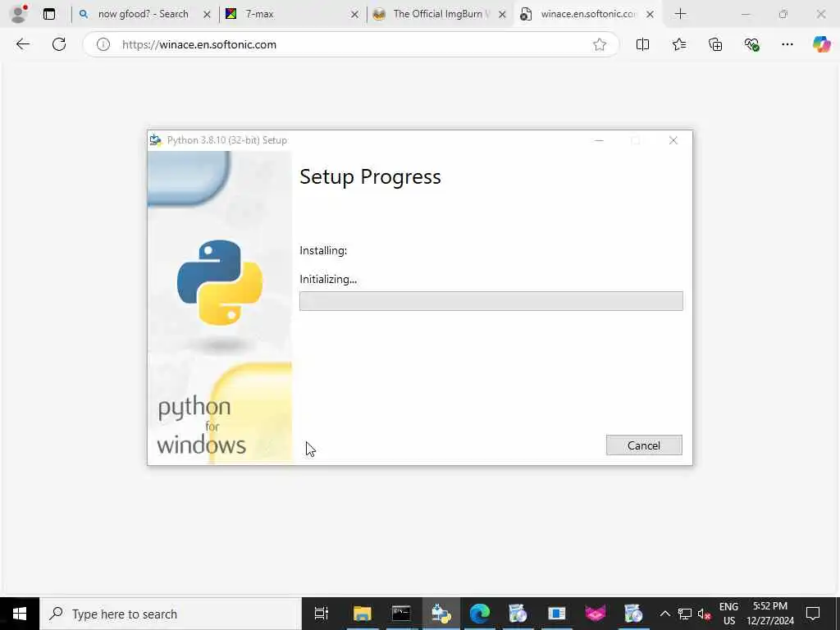Screen dimensions: 840x630
Task: Open the tab actions menu icon
Action: (x=49, y=14)
